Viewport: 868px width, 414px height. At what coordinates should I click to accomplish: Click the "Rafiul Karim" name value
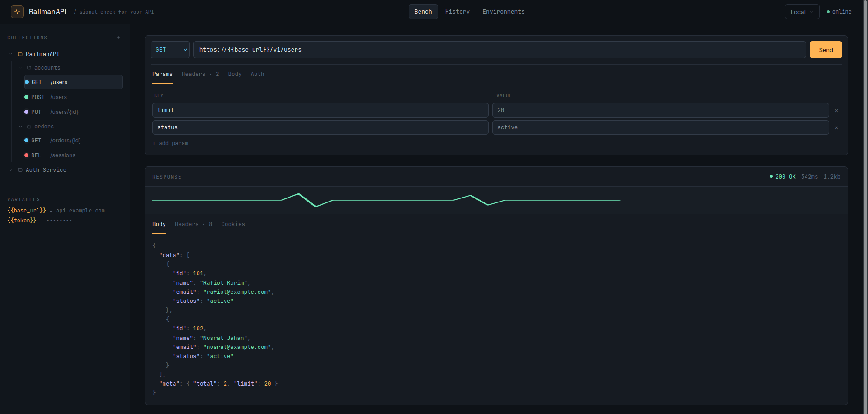(x=224, y=283)
